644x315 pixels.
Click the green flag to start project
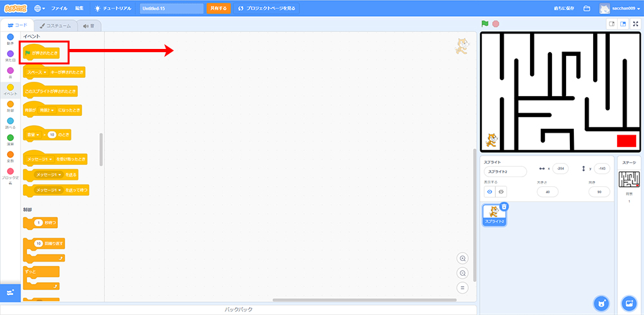pyautogui.click(x=485, y=24)
